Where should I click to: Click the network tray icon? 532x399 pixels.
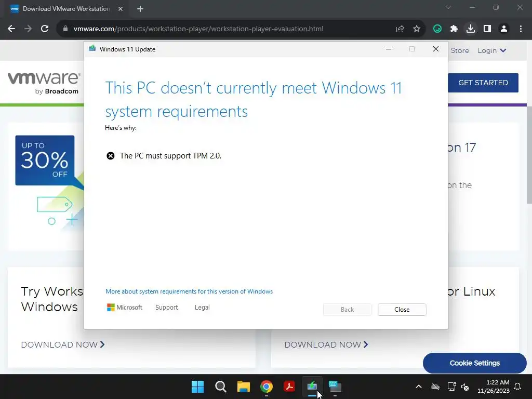tap(451, 387)
